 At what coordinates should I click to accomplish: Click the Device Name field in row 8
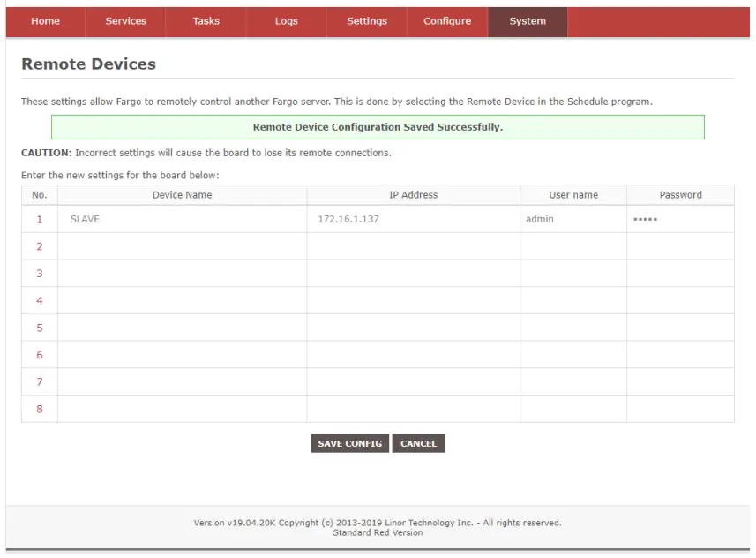[183, 409]
